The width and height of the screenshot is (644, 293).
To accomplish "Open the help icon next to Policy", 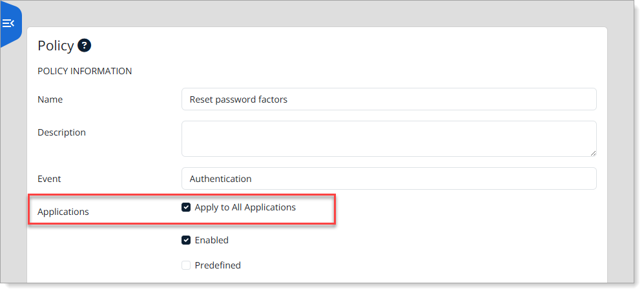I will [x=84, y=45].
